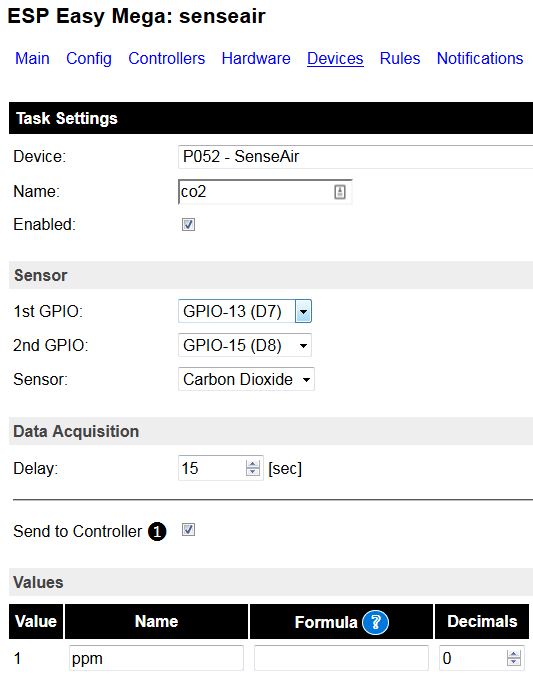
Task: Click the autofill icon in Name field
Action: point(339,192)
